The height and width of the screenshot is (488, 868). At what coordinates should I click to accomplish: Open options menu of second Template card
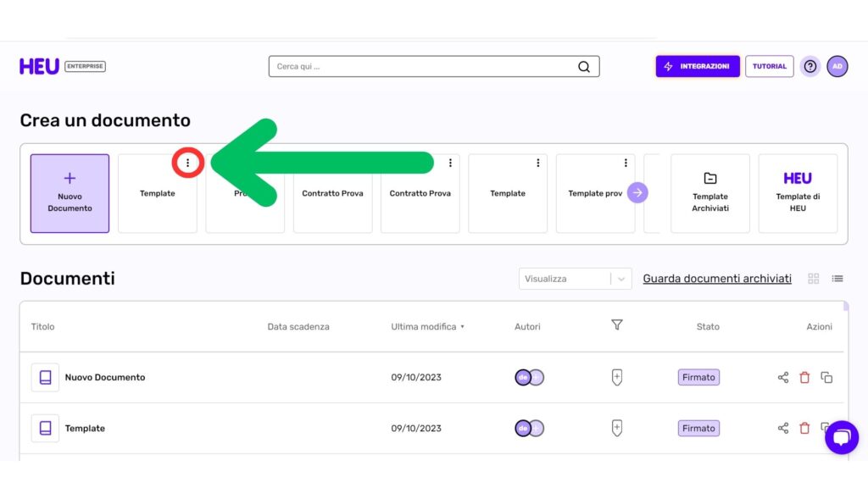[x=537, y=163]
